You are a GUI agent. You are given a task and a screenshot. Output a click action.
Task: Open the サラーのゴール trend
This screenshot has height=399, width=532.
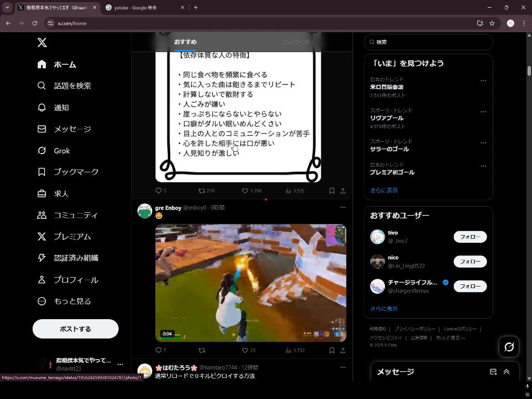tap(390, 149)
